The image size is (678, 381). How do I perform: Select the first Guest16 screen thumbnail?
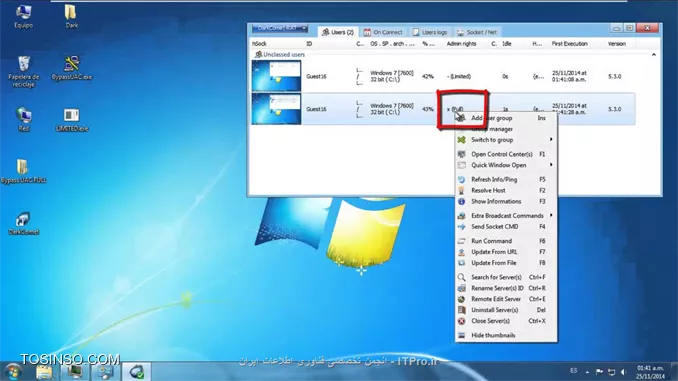point(276,76)
